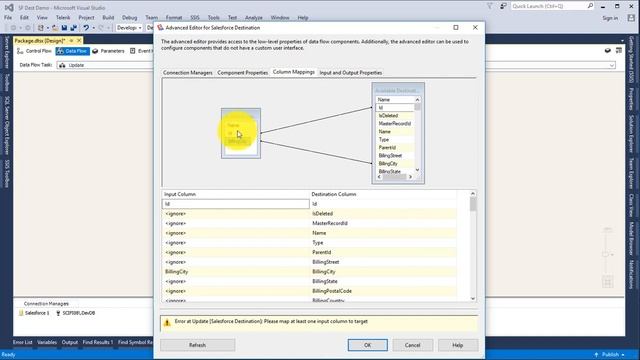Viewport: 640px width, 360px height.
Task: Adjust the designer zoom slider handle
Action: (606, 254)
